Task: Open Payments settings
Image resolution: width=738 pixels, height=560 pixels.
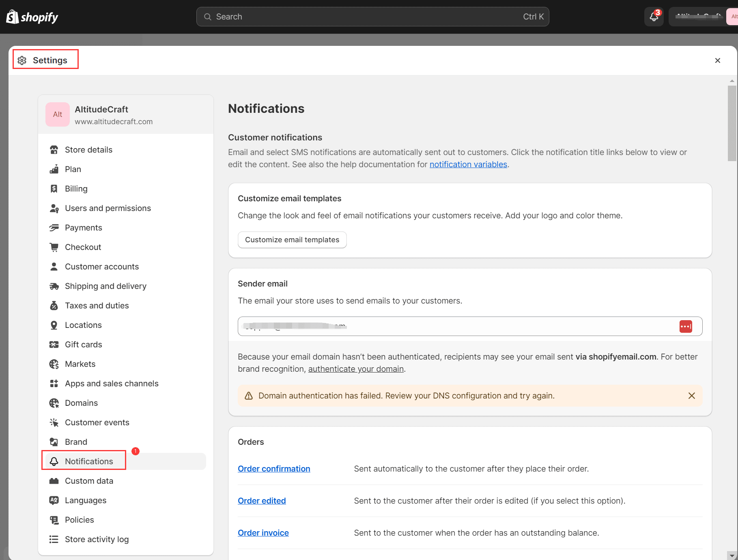Action: point(83,228)
